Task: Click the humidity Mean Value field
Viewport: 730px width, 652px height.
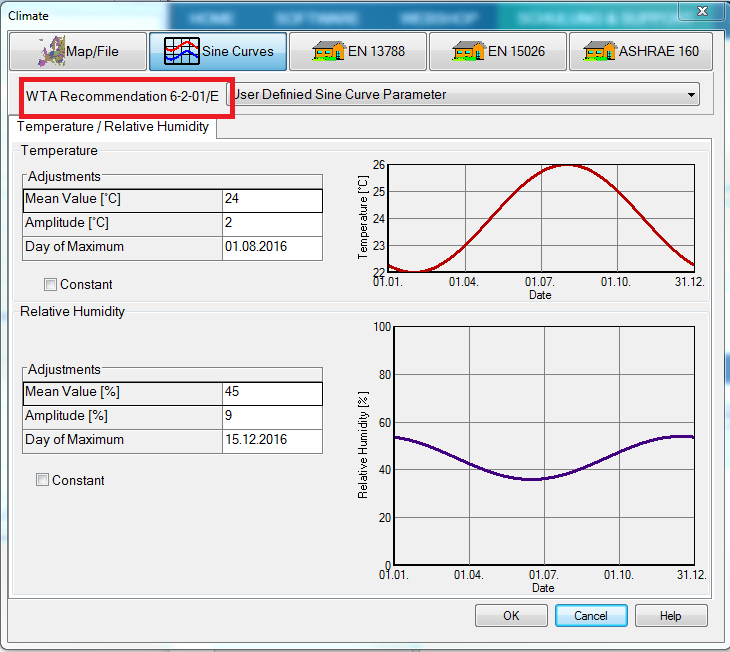Action: (x=272, y=392)
